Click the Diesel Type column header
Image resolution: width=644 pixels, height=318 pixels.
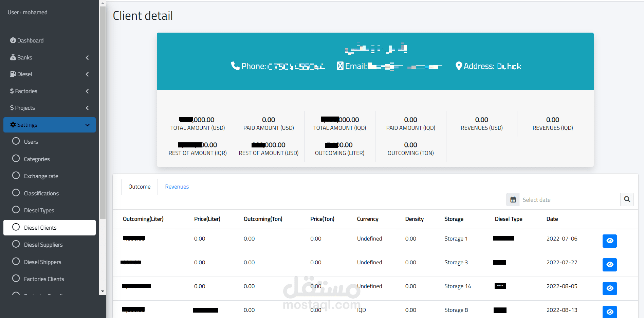coord(508,219)
